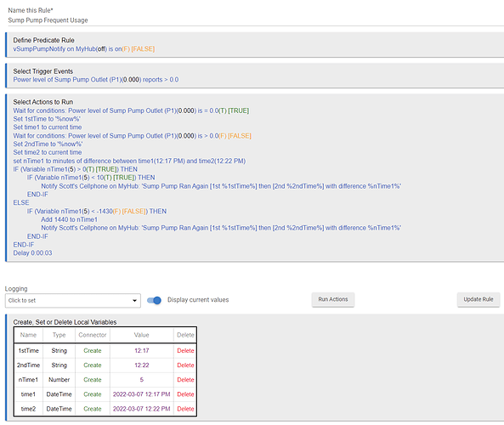
Task: Click Create connector for nTime1 variable
Action: tap(93, 380)
